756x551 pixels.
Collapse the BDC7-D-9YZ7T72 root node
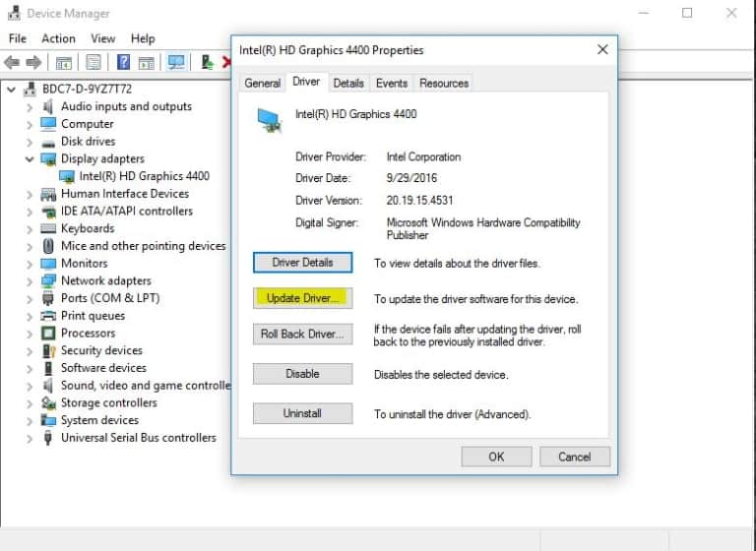12,90
